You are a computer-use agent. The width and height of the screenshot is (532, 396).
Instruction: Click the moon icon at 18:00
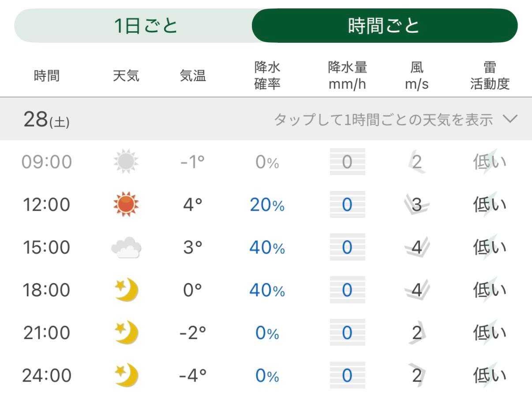(126, 291)
